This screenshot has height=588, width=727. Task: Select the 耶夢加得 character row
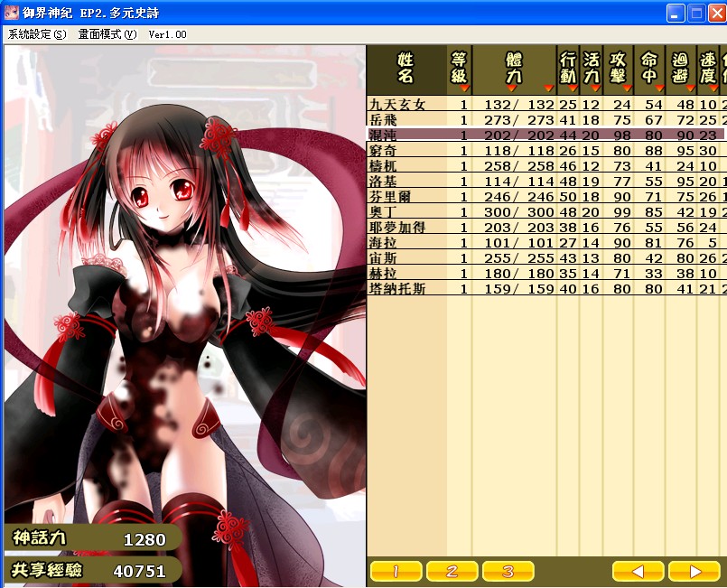tap(546, 228)
